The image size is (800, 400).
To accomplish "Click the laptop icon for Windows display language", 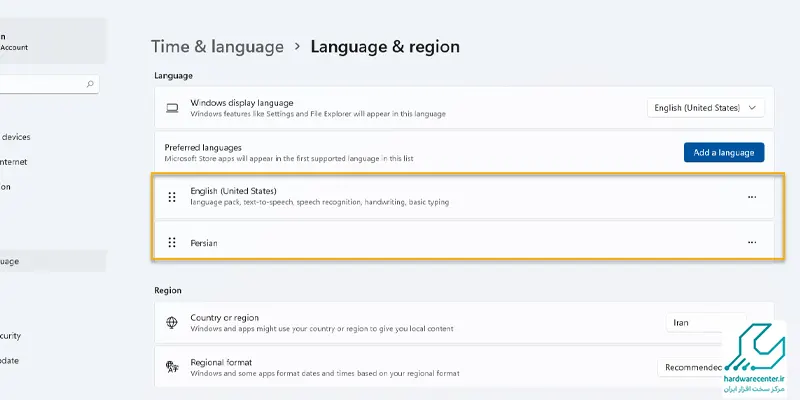I will tap(172, 108).
